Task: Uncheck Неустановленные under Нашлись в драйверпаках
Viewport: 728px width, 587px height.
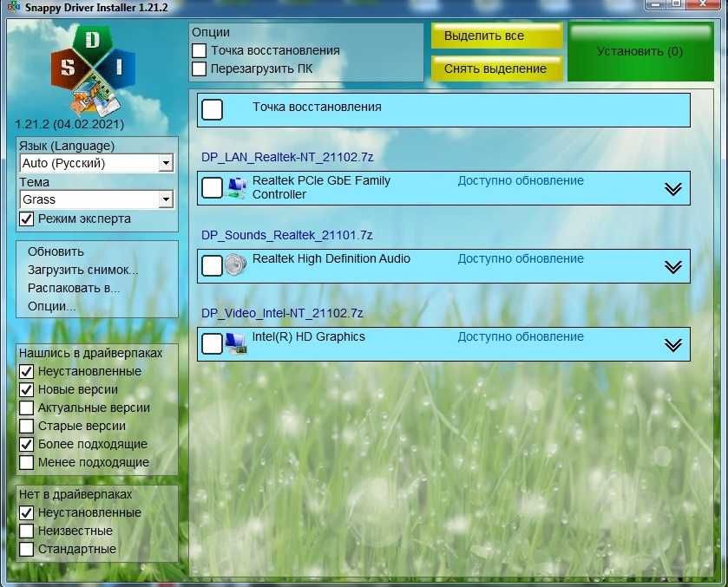Action: (26, 371)
